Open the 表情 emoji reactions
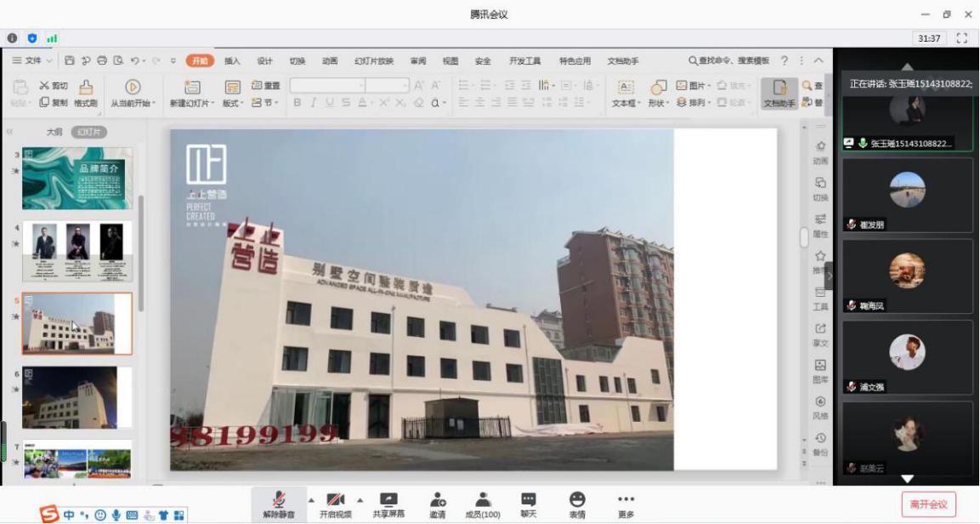980x524 pixels. point(577,504)
